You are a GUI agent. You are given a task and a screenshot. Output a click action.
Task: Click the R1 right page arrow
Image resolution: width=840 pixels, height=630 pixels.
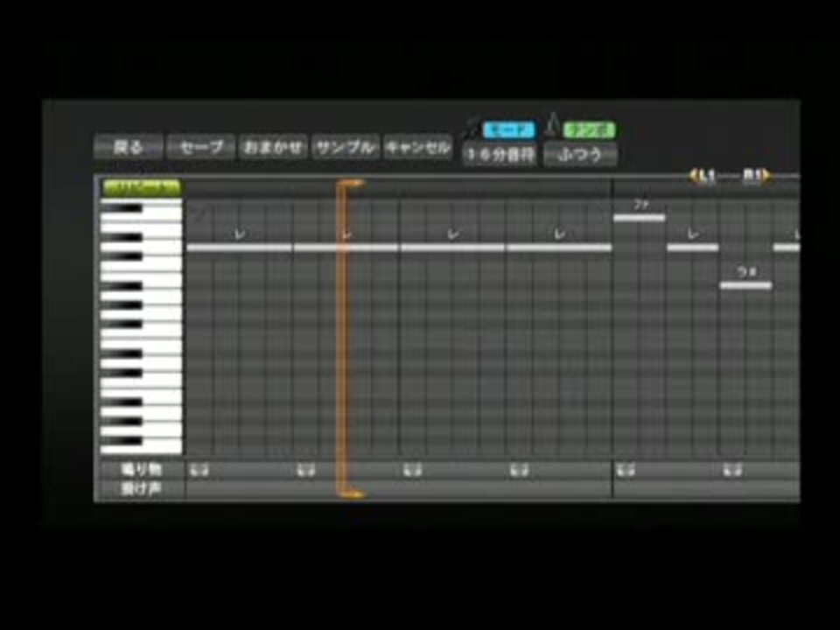pos(756,175)
